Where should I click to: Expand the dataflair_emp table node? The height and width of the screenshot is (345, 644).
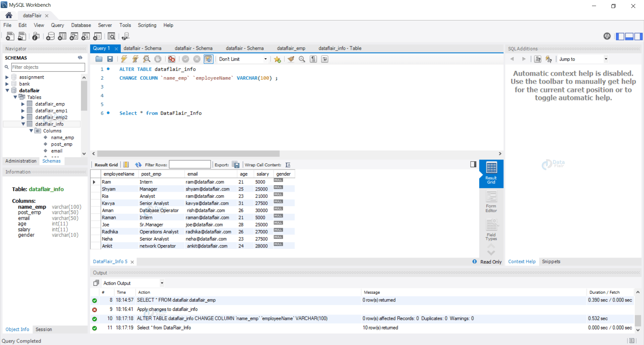[x=22, y=104]
